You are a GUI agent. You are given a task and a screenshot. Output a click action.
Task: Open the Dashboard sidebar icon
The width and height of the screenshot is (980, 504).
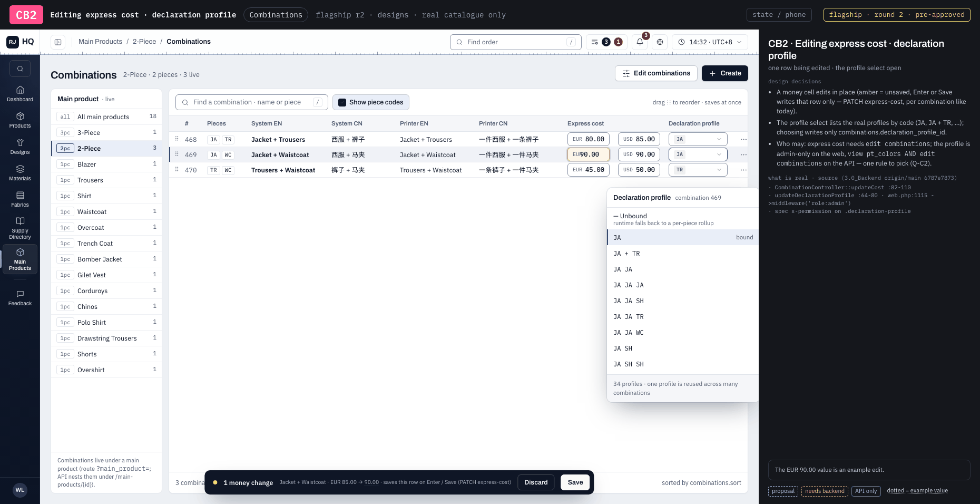[x=20, y=93]
